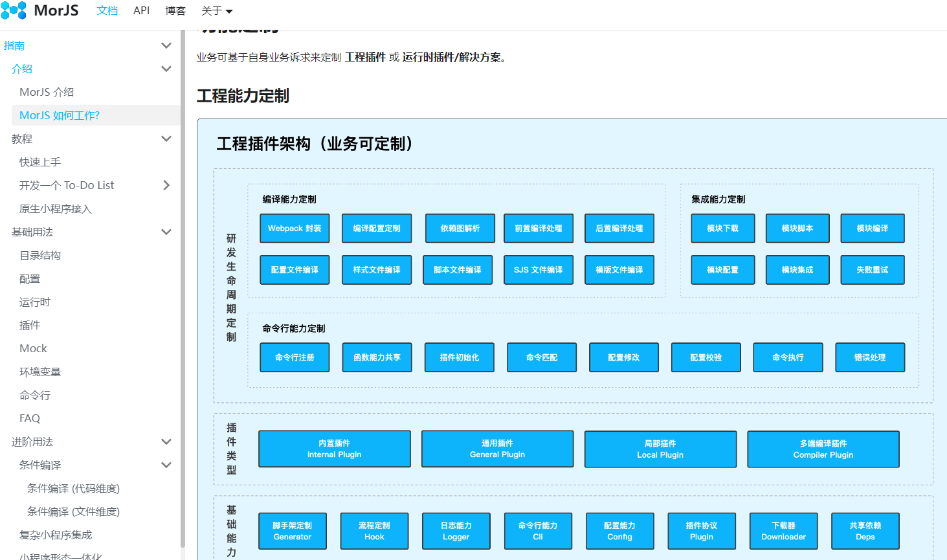
Task: Open the 运行时 sidebar item
Action: (x=35, y=302)
